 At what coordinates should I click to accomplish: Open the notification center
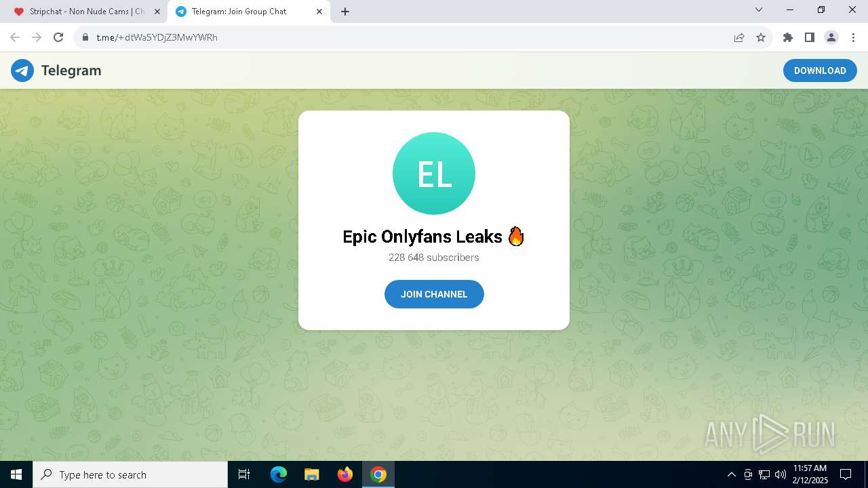tap(846, 474)
